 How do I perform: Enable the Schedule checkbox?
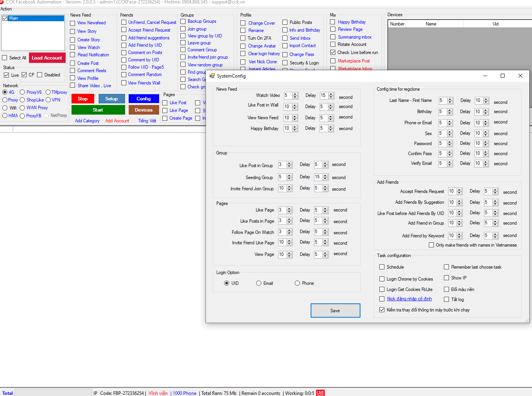point(382,267)
